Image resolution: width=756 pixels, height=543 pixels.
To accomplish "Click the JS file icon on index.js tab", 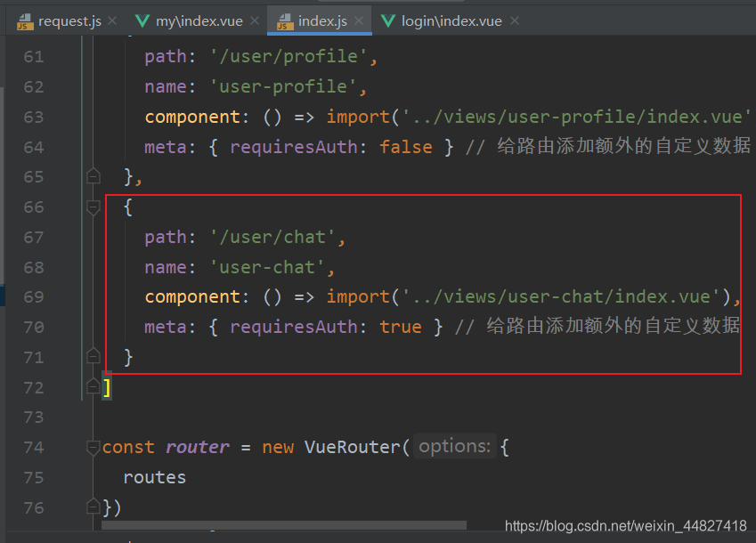I will tap(285, 21).
